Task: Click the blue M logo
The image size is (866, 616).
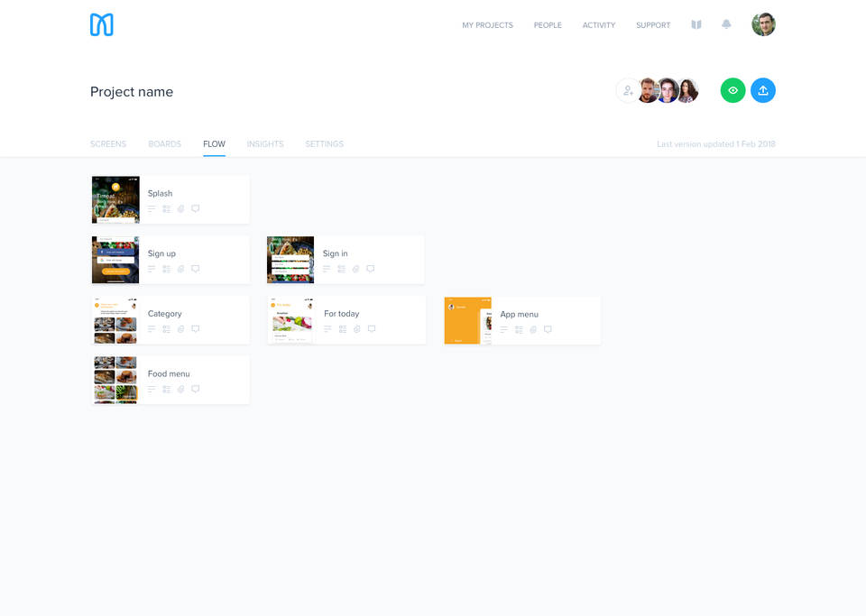Action: point(102,25)
